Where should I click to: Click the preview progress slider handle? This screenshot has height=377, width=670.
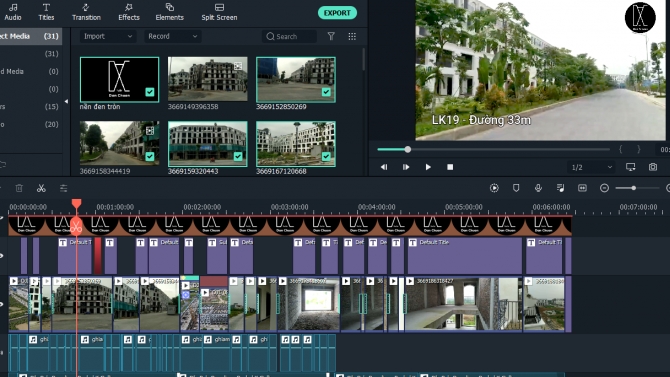(x=408, y=149)
